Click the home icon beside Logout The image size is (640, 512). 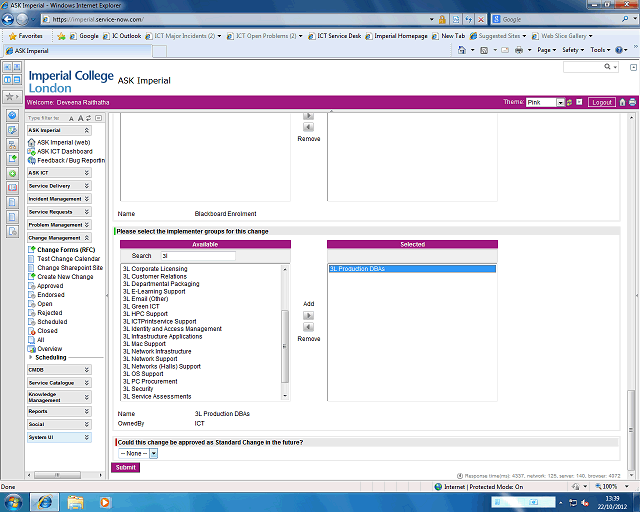tap(622, 102)
